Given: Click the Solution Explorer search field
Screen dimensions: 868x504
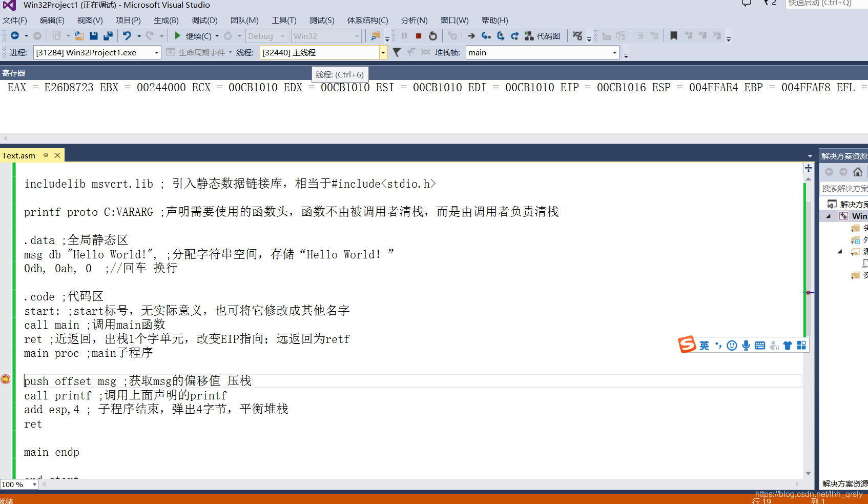Looking at the screenshot, I should click(x=843, y=188).
